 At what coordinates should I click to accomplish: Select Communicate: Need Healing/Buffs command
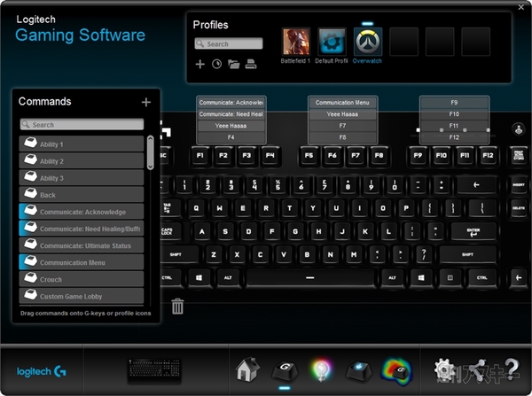(82, 229)
